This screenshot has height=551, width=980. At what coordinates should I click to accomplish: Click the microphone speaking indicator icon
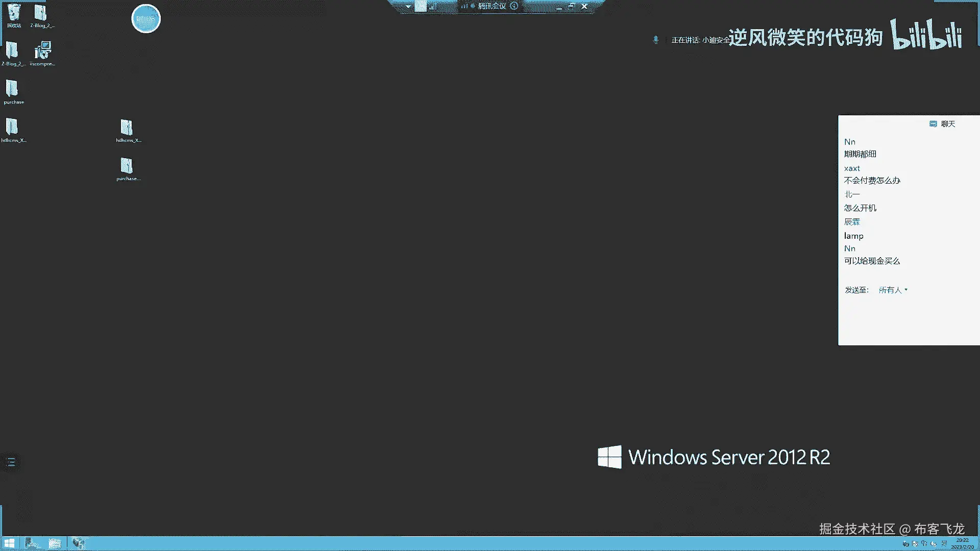pos(656,40)
